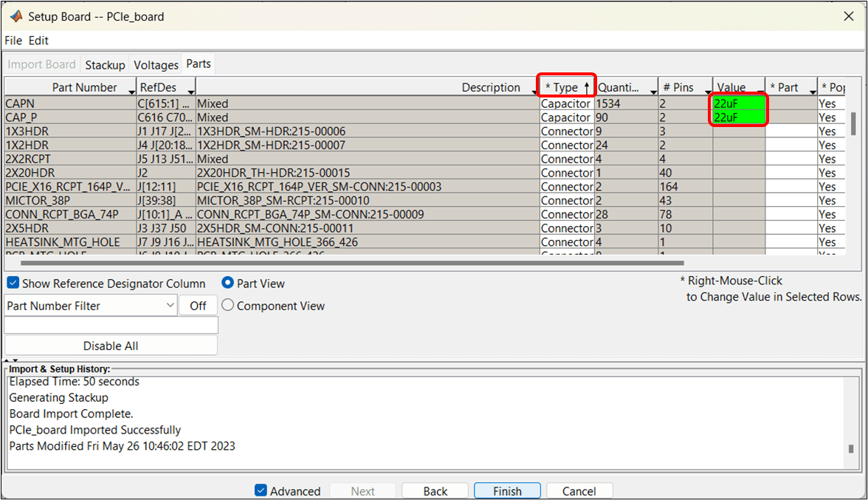Select the Parts tab
868x500 pixels.
point(198,64)
